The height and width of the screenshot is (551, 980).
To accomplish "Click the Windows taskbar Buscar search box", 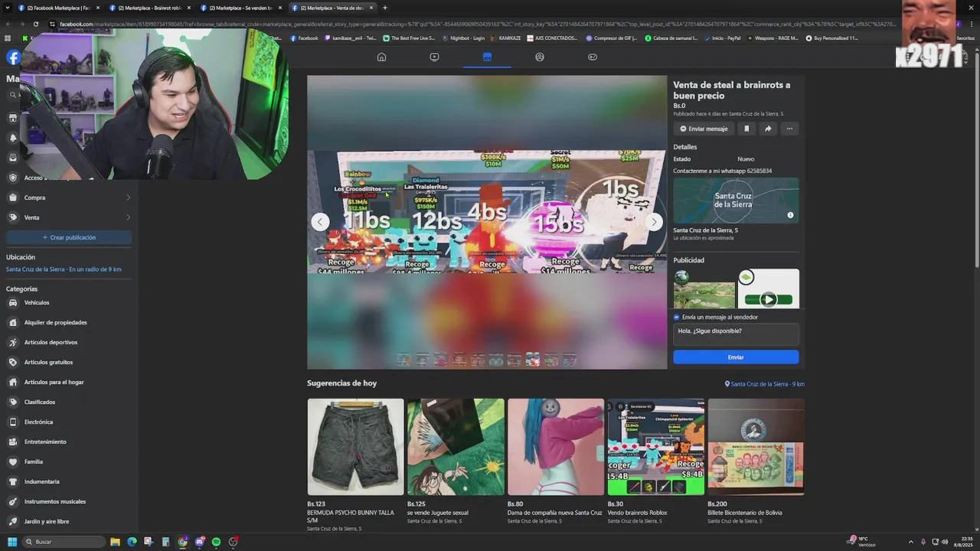I will point(64,542).
